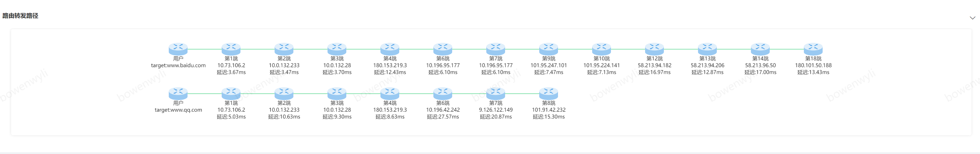Click 第4跳 router icon in the baidu path

click(390, 49)
